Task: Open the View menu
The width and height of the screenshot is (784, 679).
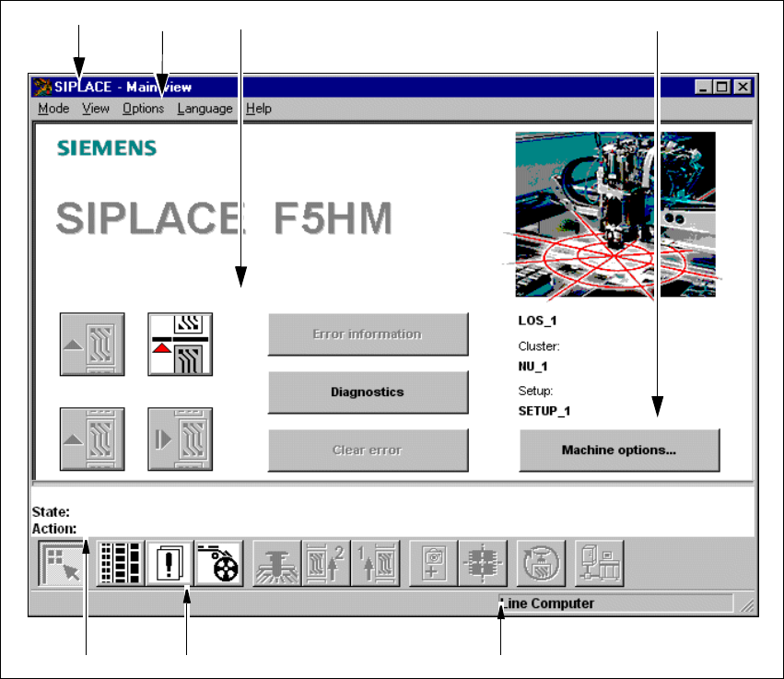Action: (96, 109)
